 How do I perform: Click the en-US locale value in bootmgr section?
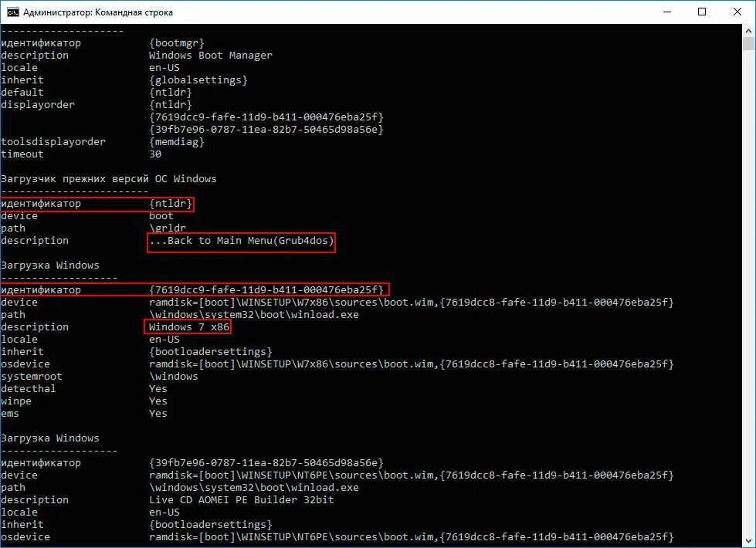pos(164,67)
